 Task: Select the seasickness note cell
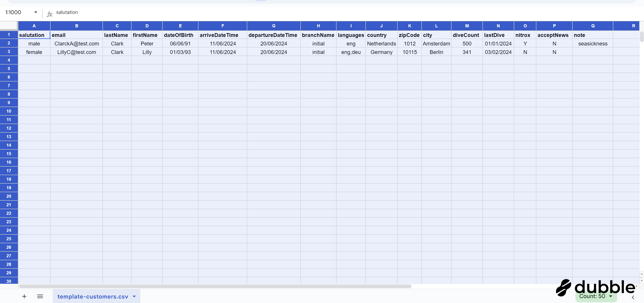(593, 43)
